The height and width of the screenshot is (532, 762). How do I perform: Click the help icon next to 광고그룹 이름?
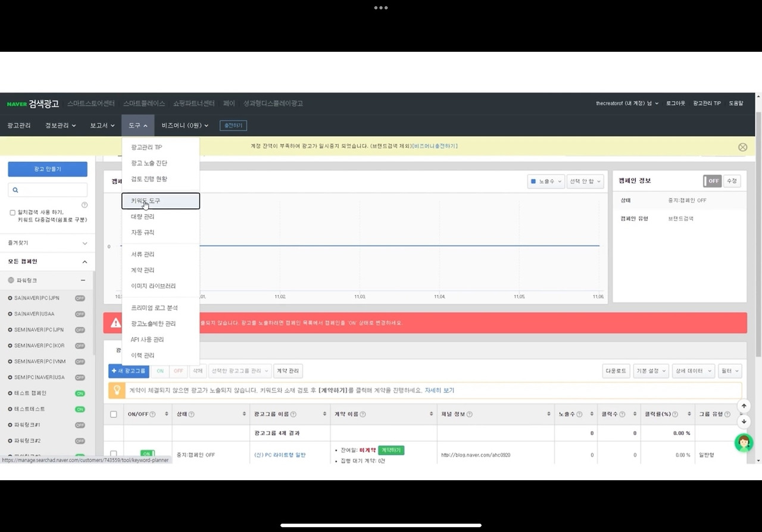pyautogui.click(x=293, y=414)
